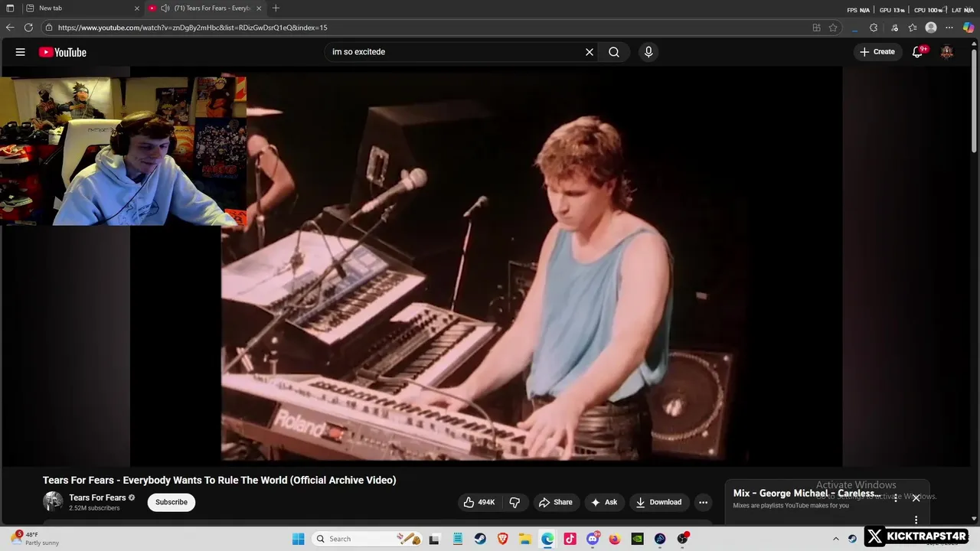The image size is (980, 551).
Task: Clear the search text with the X
Action: coord(590,52)
